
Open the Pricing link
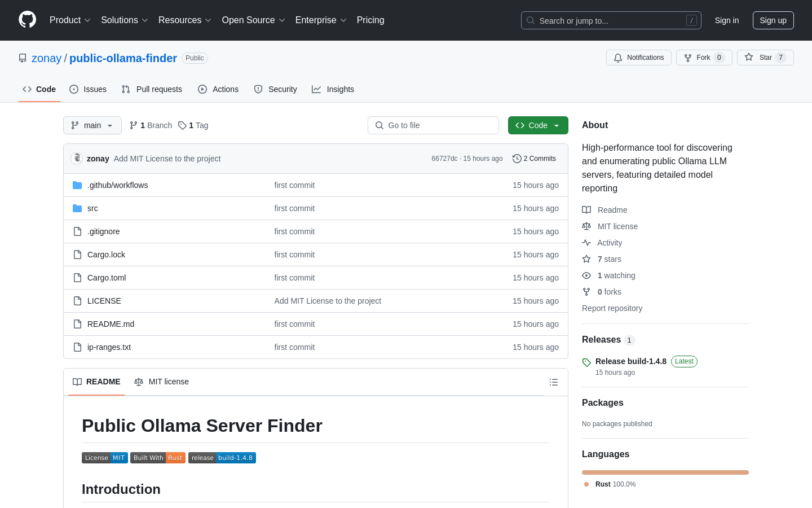coord(370,20)
